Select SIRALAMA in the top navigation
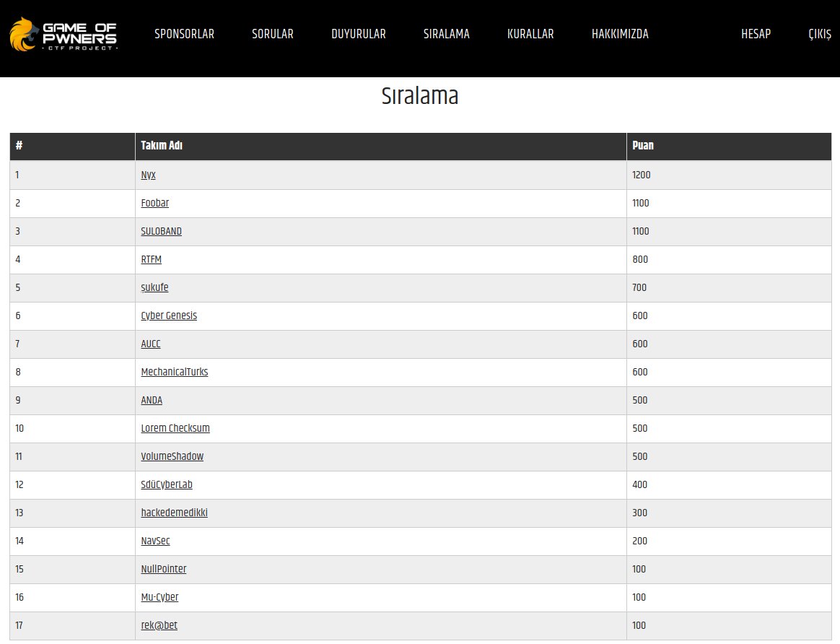 click(446, 34)
